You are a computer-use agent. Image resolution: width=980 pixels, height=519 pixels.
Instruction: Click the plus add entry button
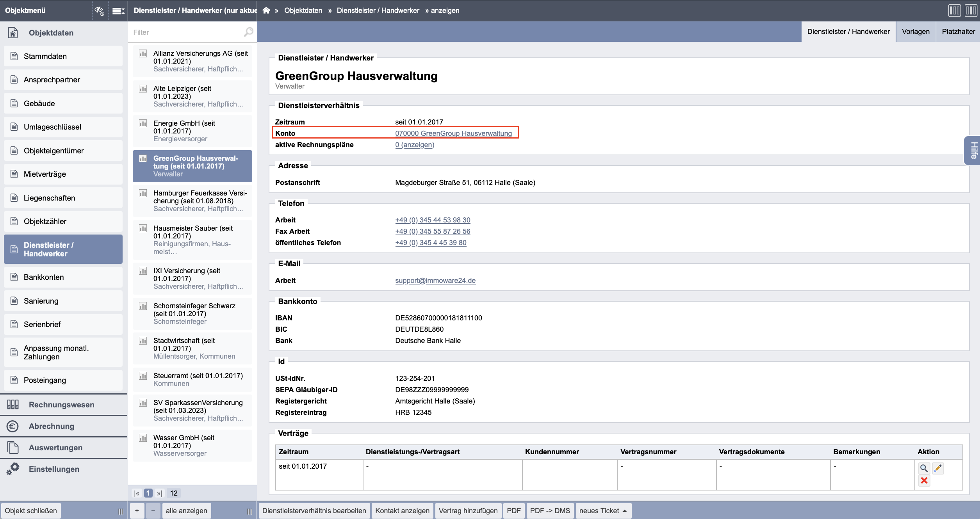(x=137, y=511)
